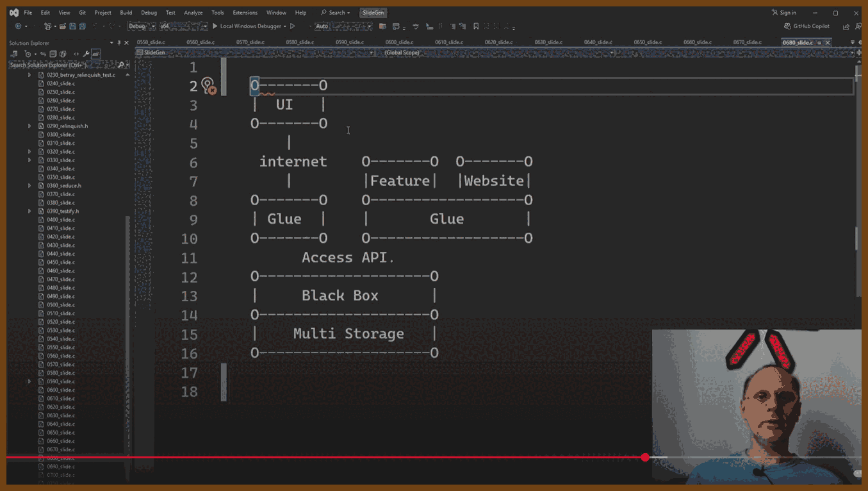Click the 'Access API.' text on line 11
The height and width of the screenshot is (491, 868).
click(x=348, y=258)
